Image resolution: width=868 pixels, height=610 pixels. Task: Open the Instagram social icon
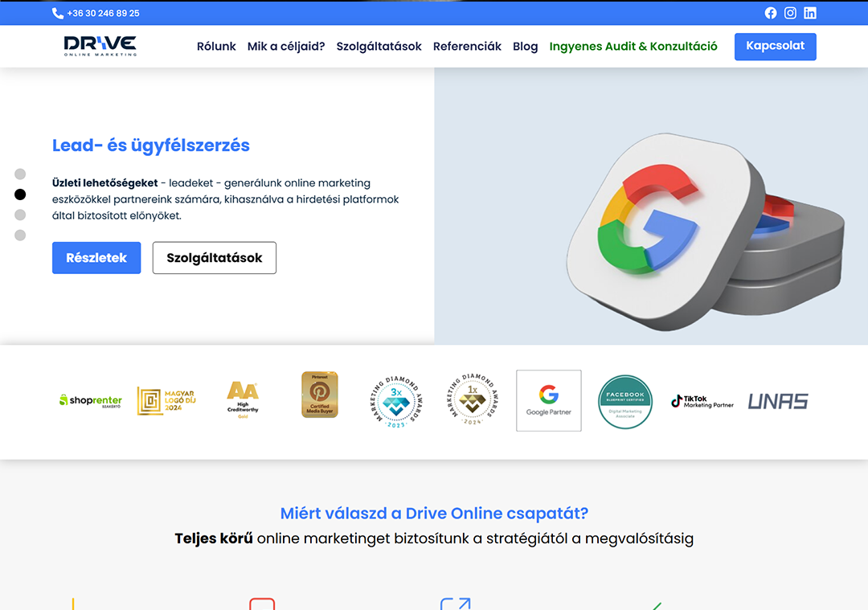tap(791, 14)
